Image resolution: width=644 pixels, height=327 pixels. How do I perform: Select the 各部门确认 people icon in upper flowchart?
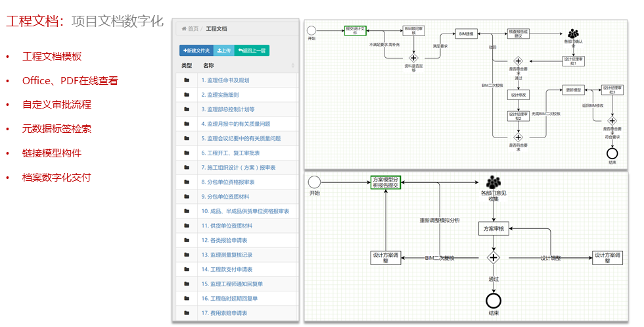coord(573,34)
